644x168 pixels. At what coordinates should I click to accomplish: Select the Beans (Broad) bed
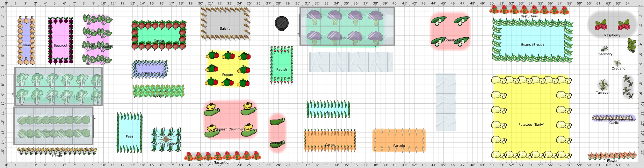532,40
